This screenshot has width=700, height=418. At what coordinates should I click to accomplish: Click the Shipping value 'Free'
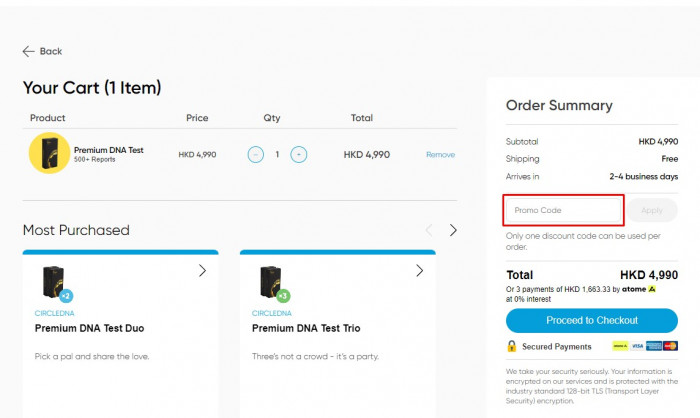point(670,159)
